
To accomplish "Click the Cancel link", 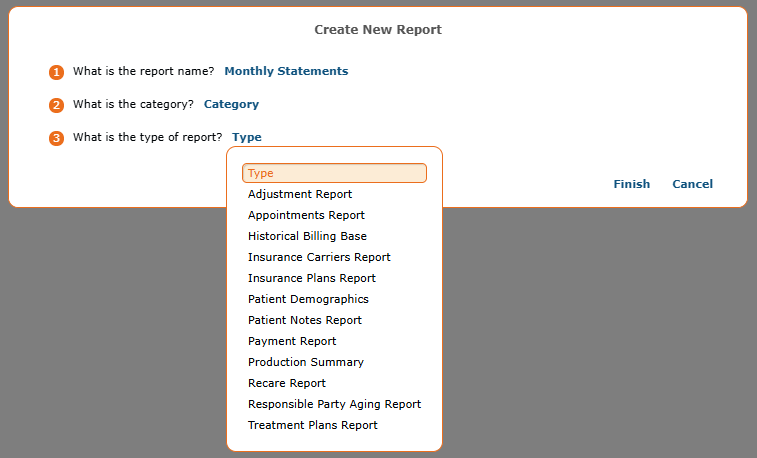I will tap(692, 184).
